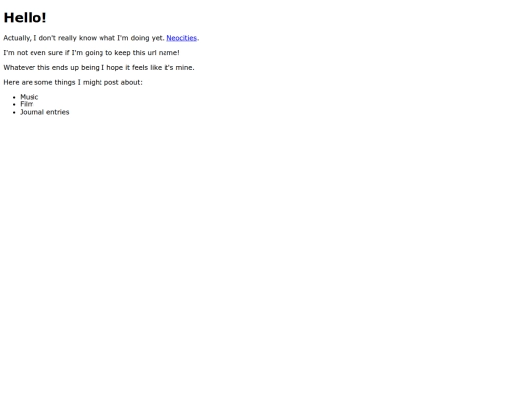The image size is (532, 399).
Task: Click the word 'about:' before the list
Action: point(132,82)
